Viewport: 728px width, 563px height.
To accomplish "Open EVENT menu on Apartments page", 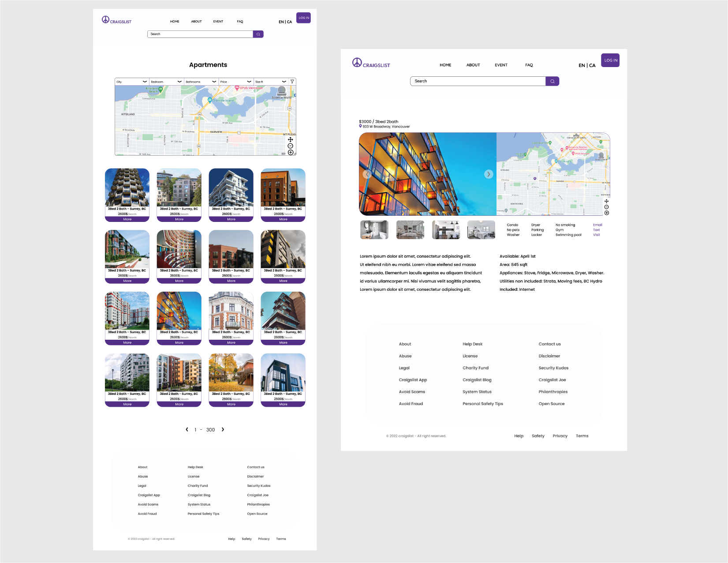I will point(218,21).
